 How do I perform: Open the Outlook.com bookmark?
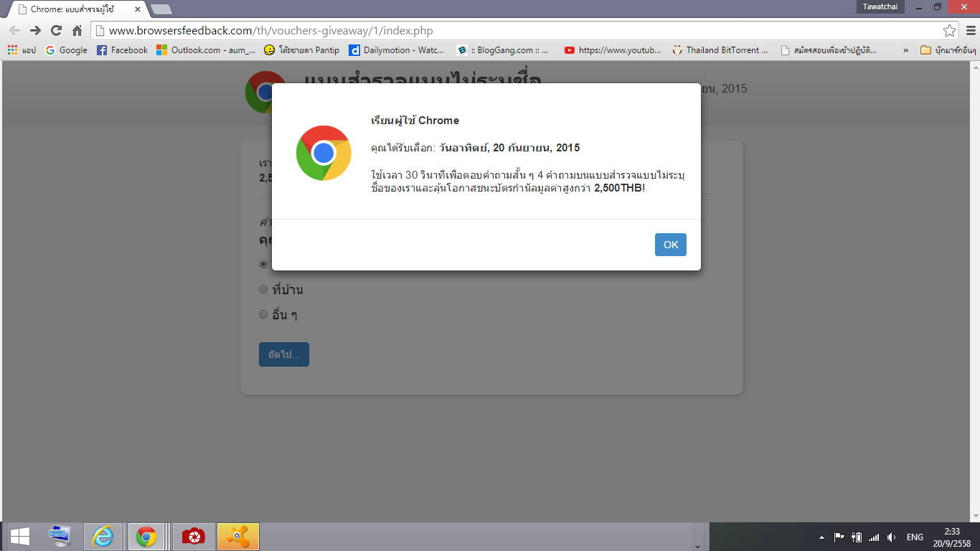click(x=207, y=50)
